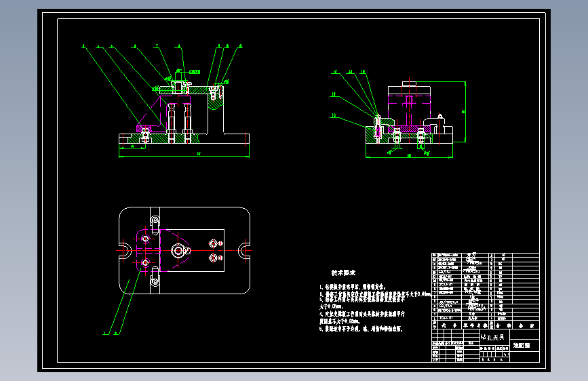588x381 pixels.
Task: Select part balloon number 15 in the side view
Action: point(363,72)
